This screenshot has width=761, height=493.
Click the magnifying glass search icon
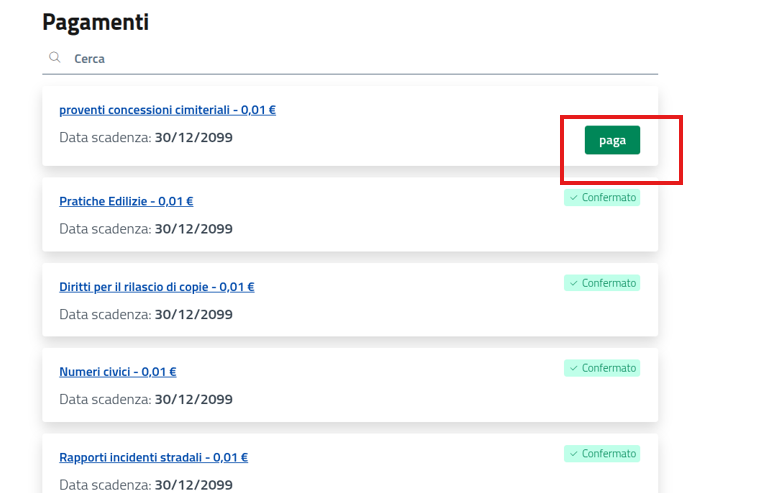[x=54, y=58]
